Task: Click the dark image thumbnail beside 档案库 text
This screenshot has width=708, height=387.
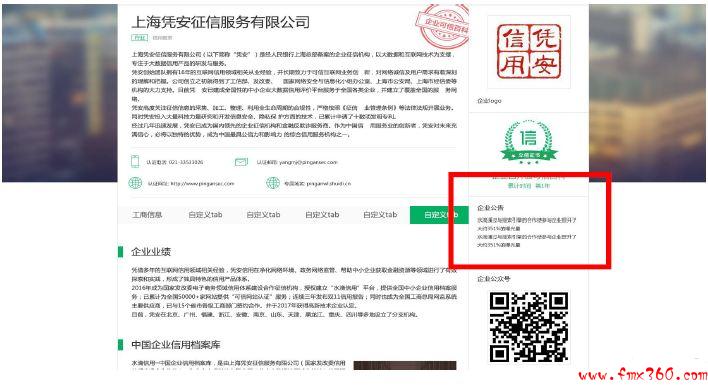Action: [x=405, y=365]
